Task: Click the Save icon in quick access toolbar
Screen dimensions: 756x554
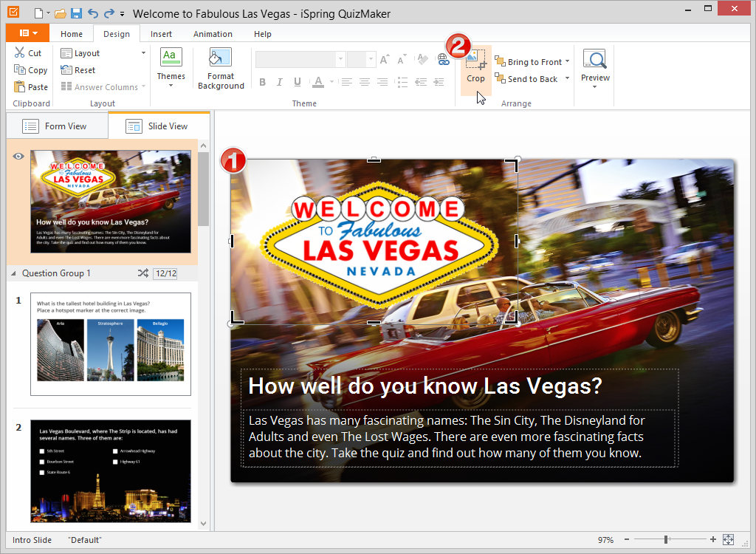Action: [x=76, y=14]
